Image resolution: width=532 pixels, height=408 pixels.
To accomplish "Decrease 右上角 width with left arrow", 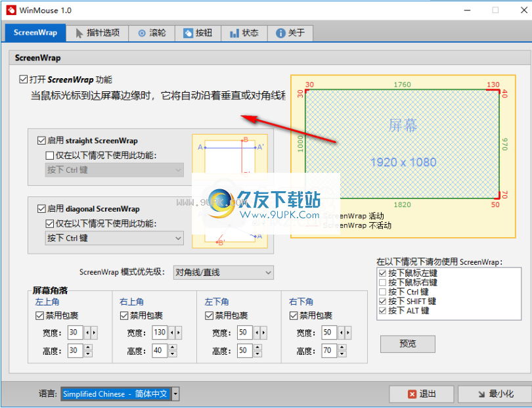I will pos(171,332).
